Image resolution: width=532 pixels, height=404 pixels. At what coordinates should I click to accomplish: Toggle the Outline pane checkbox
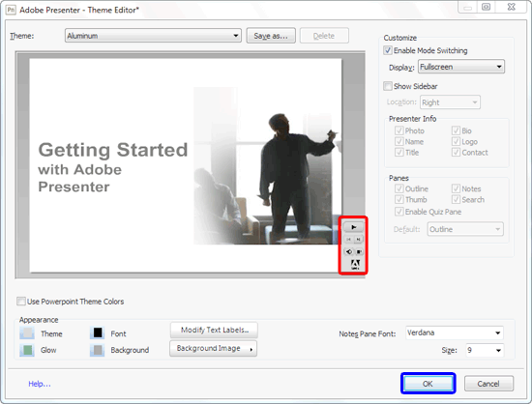(x=399, y=188)
